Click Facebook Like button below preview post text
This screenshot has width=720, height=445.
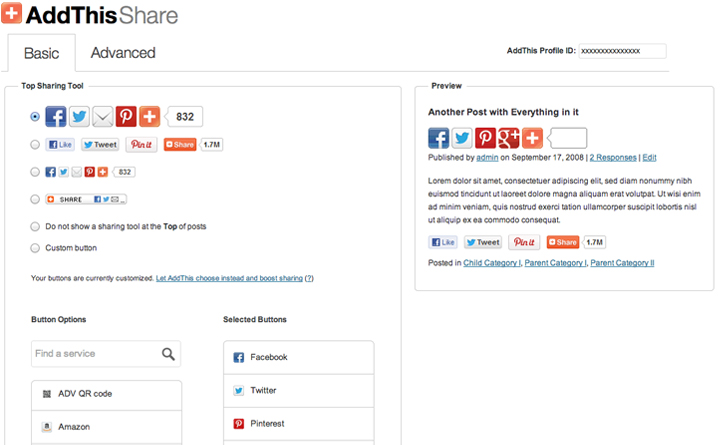443,242
